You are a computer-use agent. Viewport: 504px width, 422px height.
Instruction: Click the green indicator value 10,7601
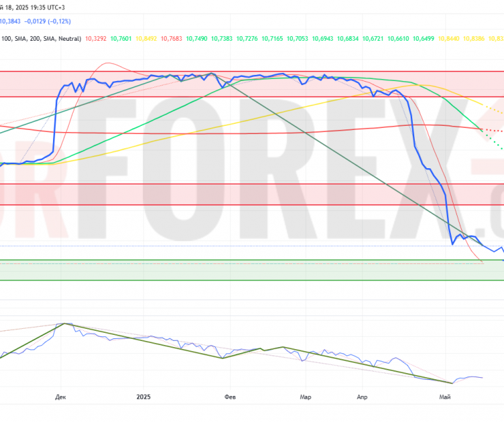[x=121, y=39]
